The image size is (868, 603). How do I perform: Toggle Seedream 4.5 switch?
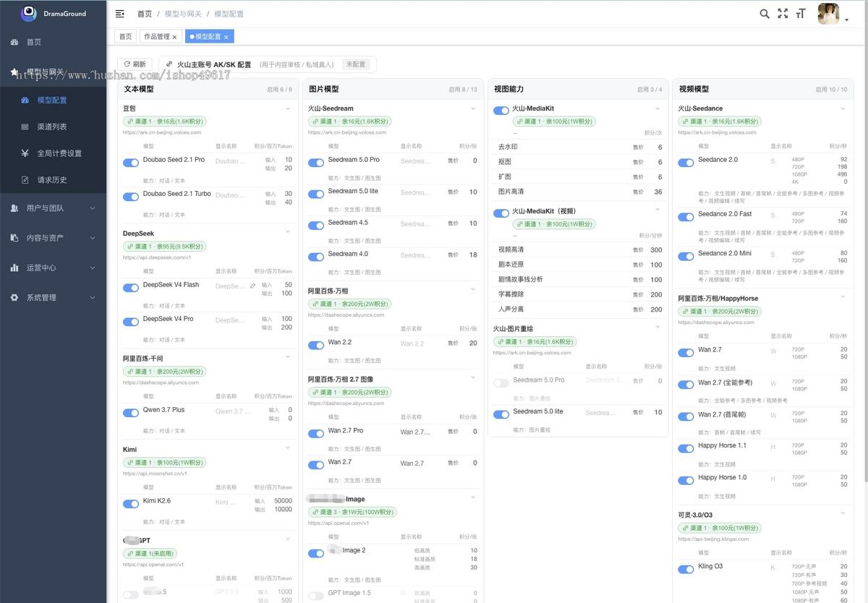[x=316, y=226]
